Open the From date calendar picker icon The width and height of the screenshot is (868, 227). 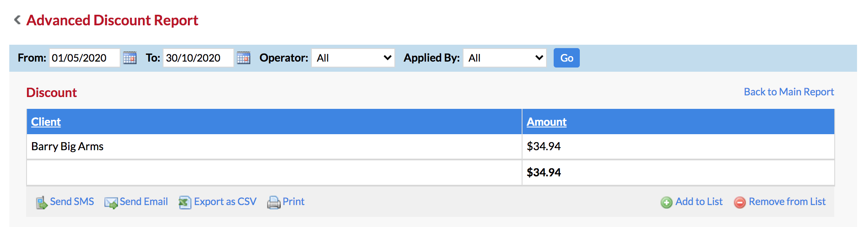click(130, 58)
